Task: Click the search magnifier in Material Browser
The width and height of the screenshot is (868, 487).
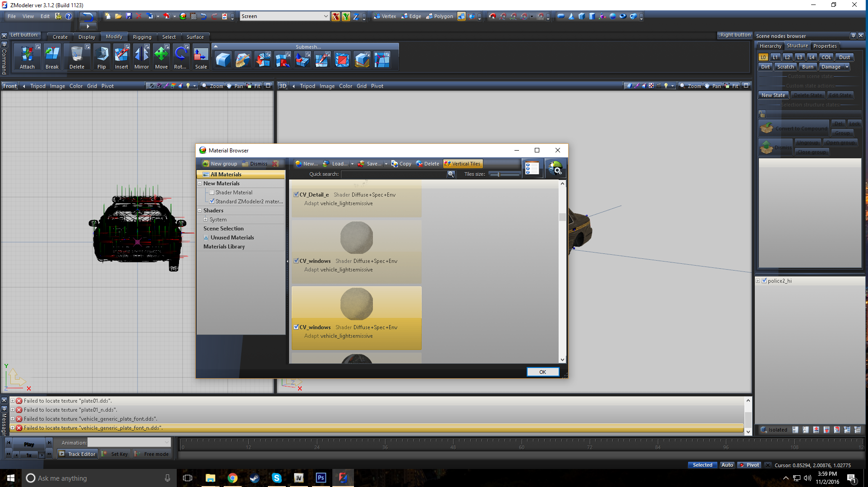Action: pyautogui.click(x=450, y=175)
